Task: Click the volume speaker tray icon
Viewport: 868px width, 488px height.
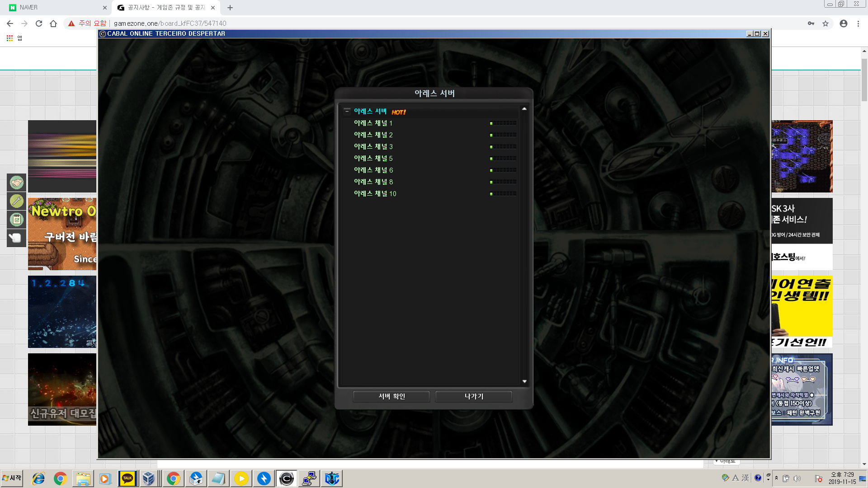Action: [797, 479]
